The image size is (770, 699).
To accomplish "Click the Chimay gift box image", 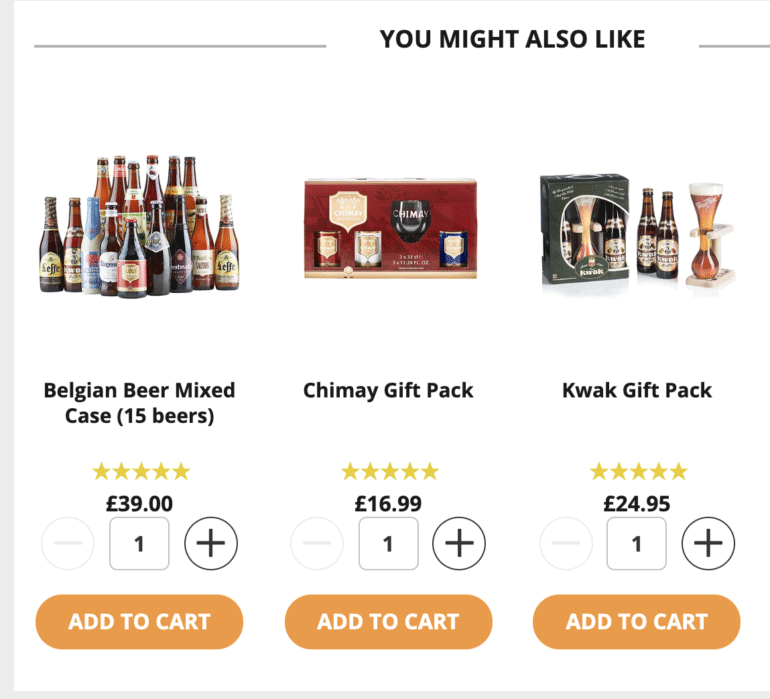I will pos(389,229).
